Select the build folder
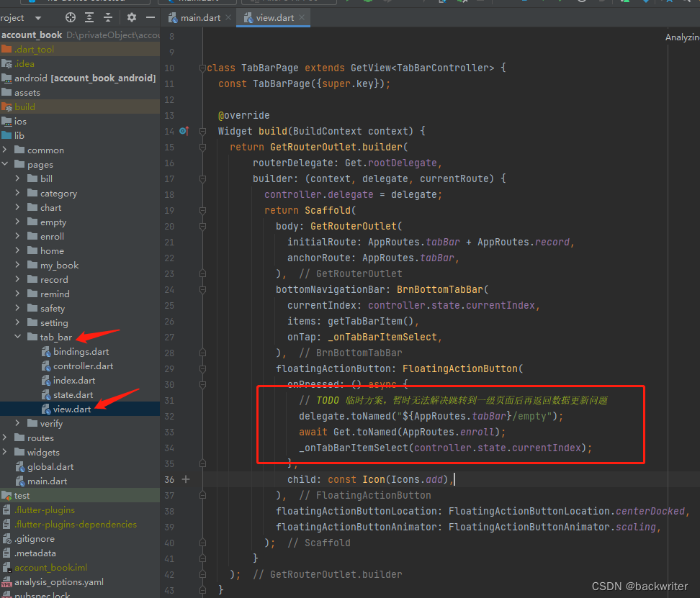Image resolution: width=700 pixels, height=598 pixels. pyautogui.click(x=80, y=107)
